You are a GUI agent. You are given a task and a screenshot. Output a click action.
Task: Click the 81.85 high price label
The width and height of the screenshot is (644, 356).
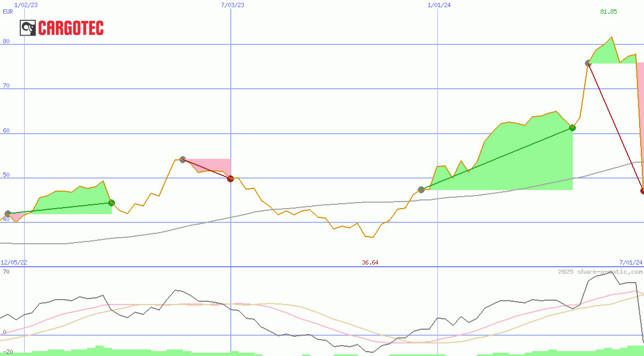tap(608, 12)
